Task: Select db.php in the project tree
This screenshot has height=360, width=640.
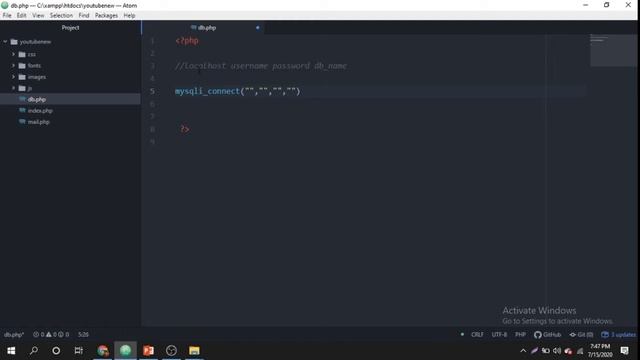Action: point(70,99)
